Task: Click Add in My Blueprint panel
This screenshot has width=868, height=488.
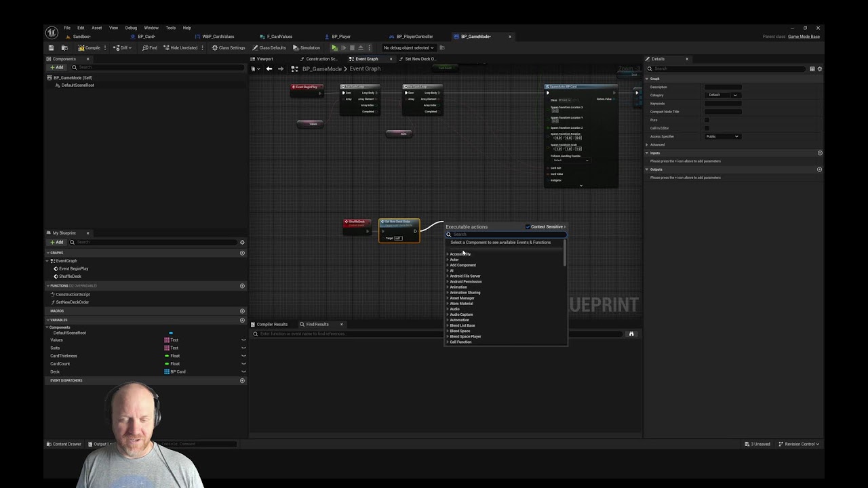Action: (56, 242)
